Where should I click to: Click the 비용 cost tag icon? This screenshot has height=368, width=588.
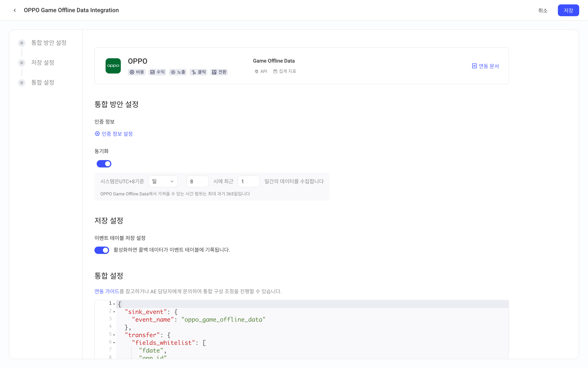click(132, 72)
